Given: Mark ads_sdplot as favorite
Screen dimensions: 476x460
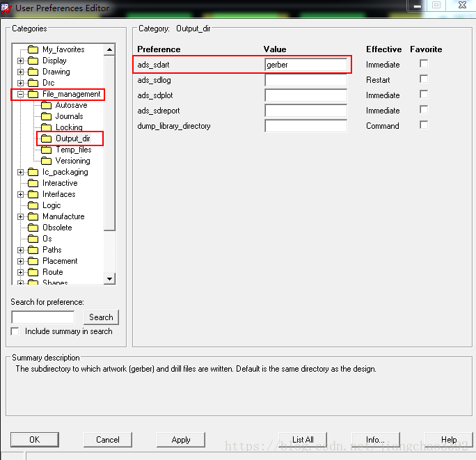Looking at the screenshot, I should [424, 94].
